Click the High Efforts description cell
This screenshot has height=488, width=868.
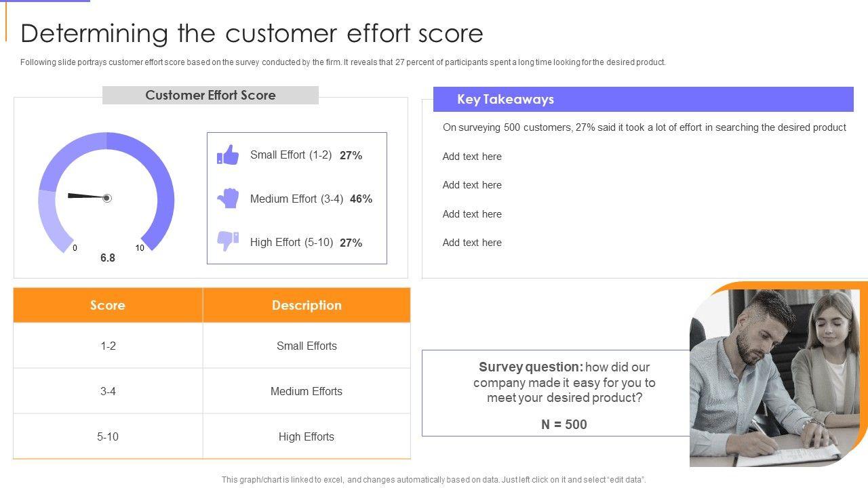coord(307,436)
